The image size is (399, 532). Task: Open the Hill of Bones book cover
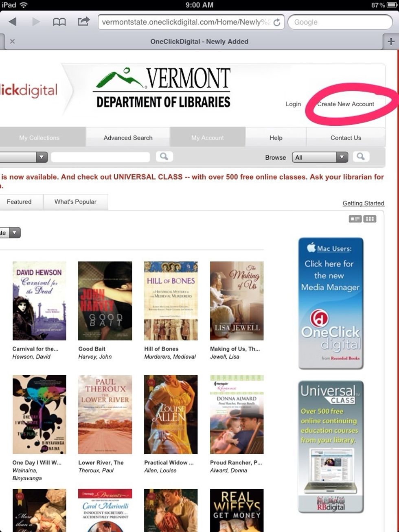(x=171, y=301)
